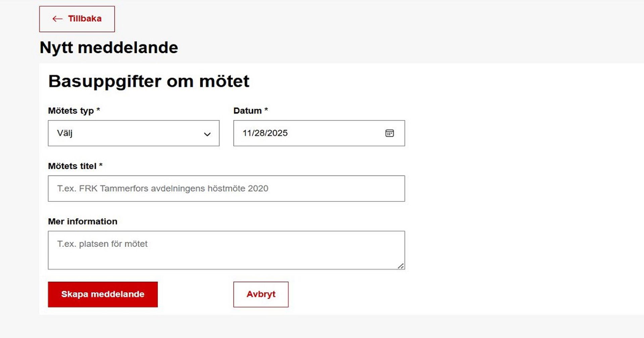Click the calendar icon in the Datum field
644x338 pixels.
(x=389, y=133)
